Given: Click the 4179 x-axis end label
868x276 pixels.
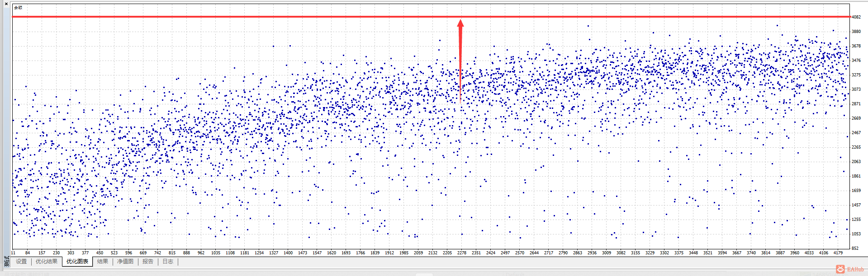Looking at the screenshot, I should pyautogui.click(x=838, y=253).
